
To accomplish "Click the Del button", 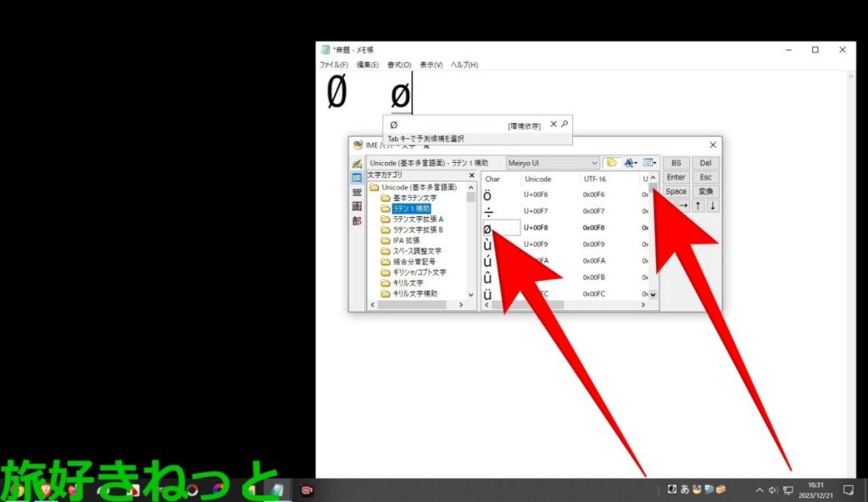I will [x=705, y=163].
